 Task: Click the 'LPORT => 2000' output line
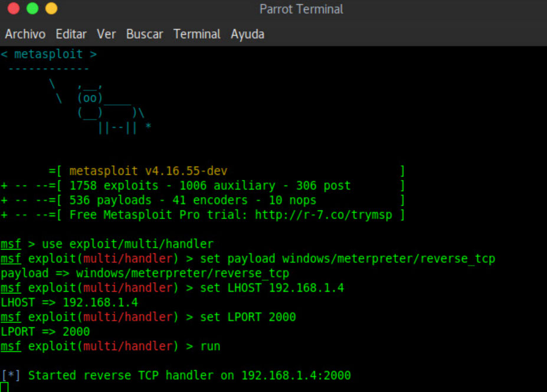point(45,332)
